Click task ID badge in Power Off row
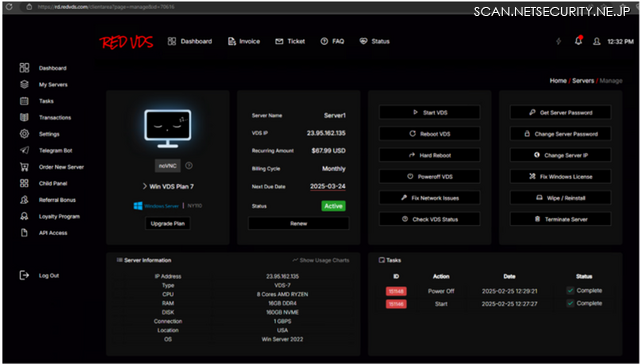This screenshot has width=640, height=364. pos(396,291)
